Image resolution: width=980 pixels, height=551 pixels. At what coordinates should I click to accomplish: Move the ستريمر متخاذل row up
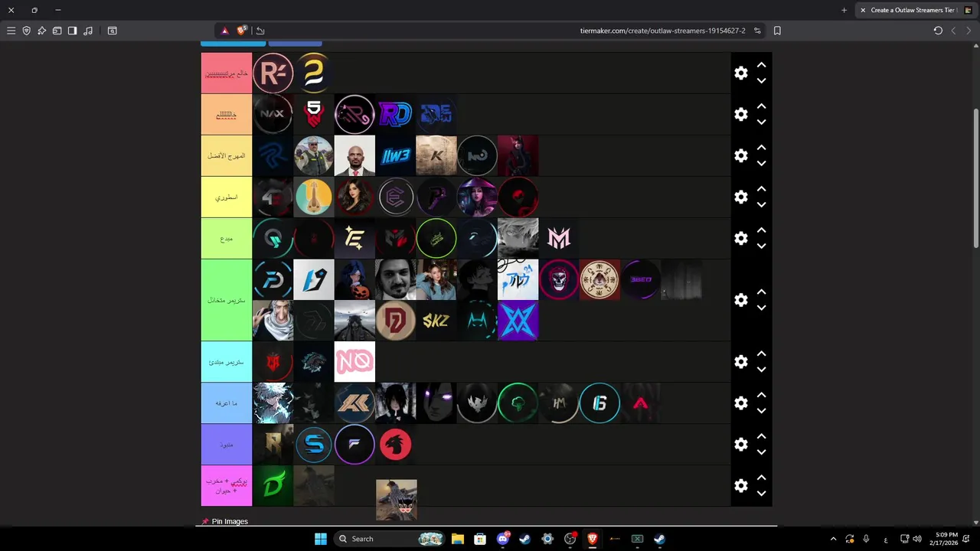pyautogui.click(x=761, y=292)
